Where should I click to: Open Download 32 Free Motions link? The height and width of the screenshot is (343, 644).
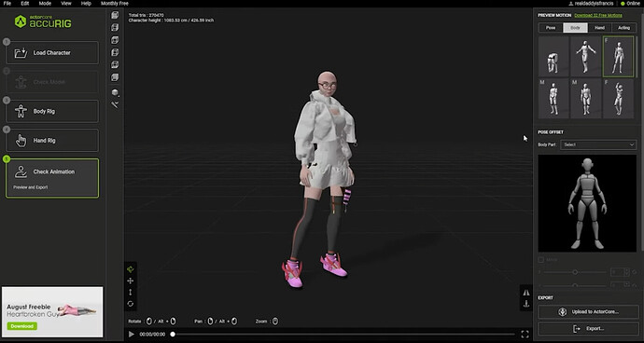pyautogui.click(x=598, y=15)
